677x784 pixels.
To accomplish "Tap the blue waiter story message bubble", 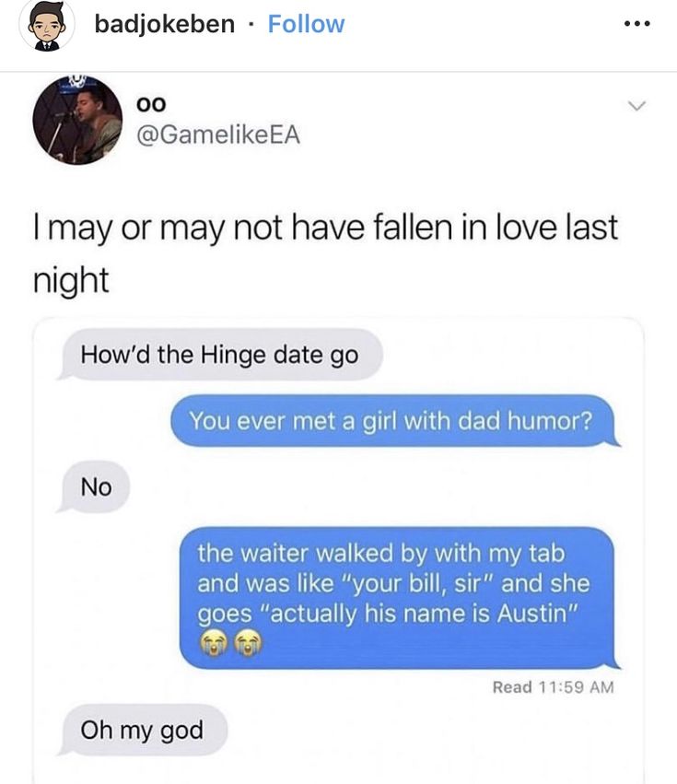I will 399,598.
